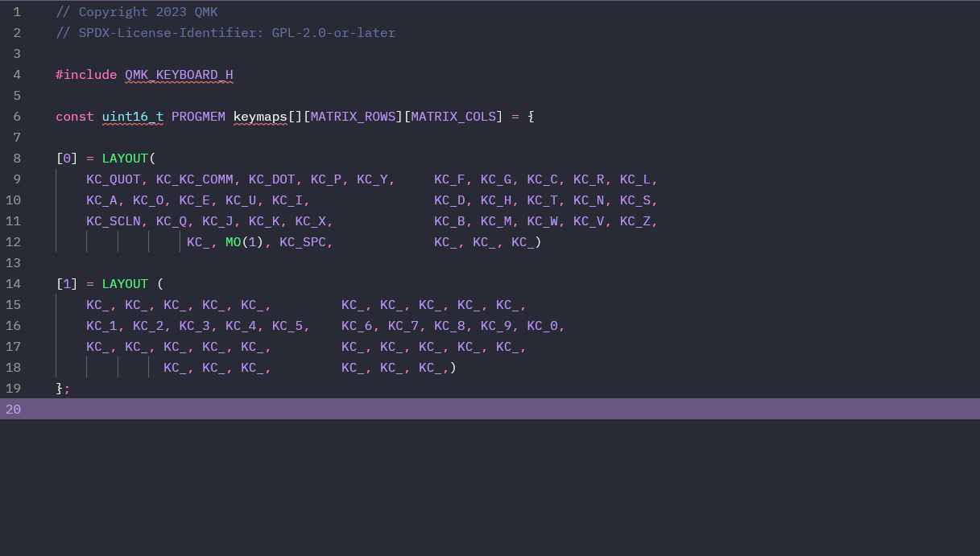Screen dimensions: 980x556
Task: Click the KC_SCLN keycode
Action: (114, 221)
